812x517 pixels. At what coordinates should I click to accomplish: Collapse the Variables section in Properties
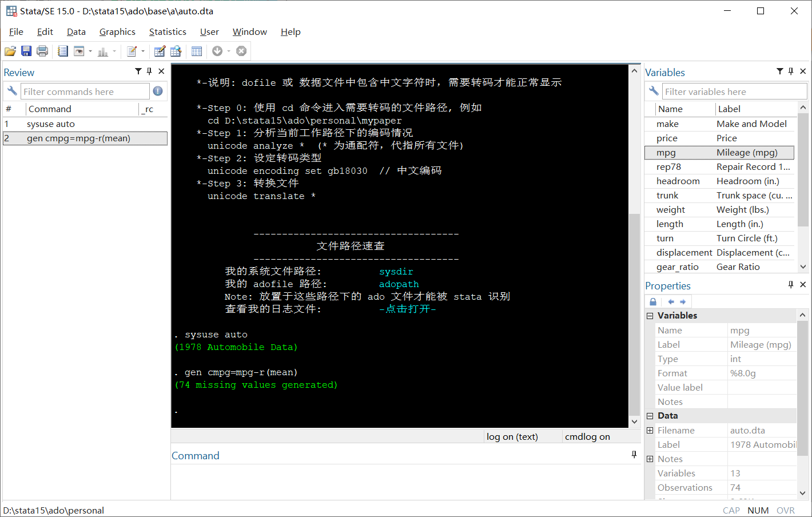click(x=650, y=316)
